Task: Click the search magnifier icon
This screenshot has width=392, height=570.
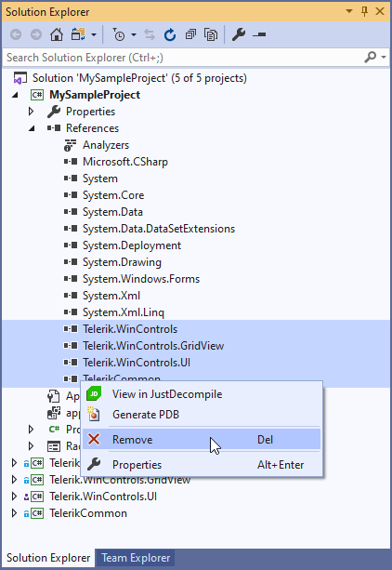Action: pyautogui.click(x=371, y=57)
